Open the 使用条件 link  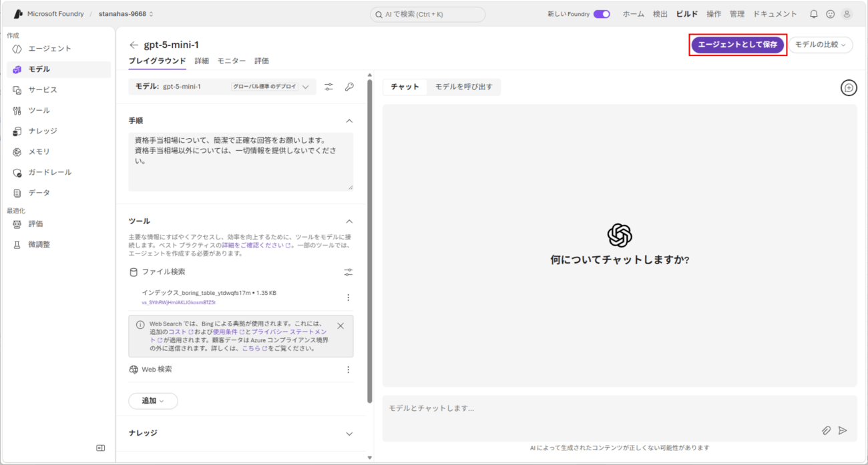coord(228,332)
